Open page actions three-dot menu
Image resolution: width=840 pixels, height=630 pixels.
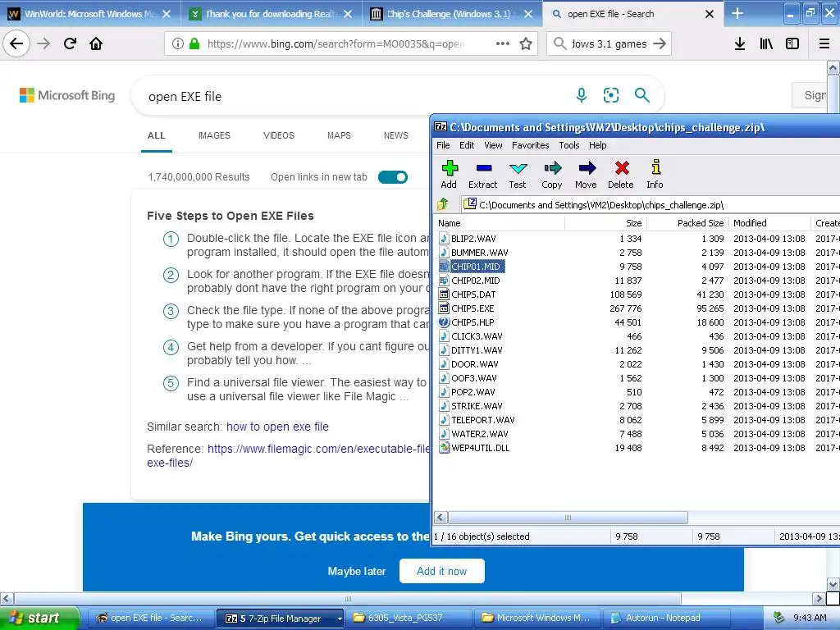point(503,43)
